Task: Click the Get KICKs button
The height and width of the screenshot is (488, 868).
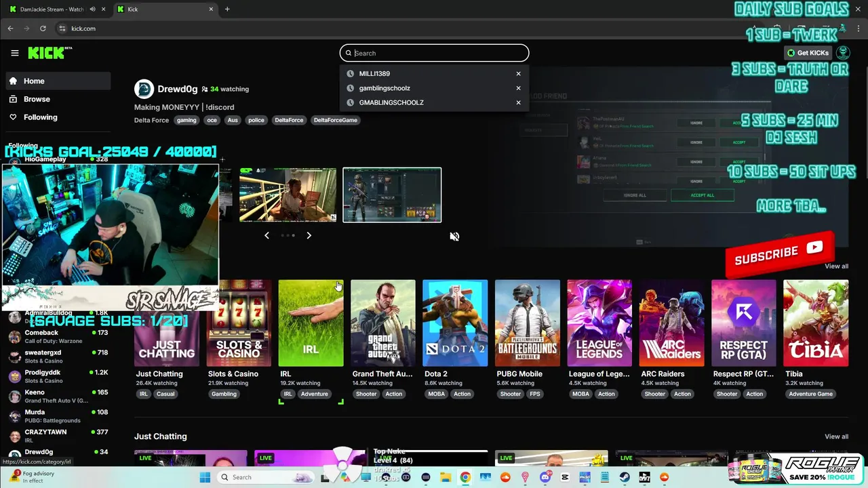Action: point(808,53)
